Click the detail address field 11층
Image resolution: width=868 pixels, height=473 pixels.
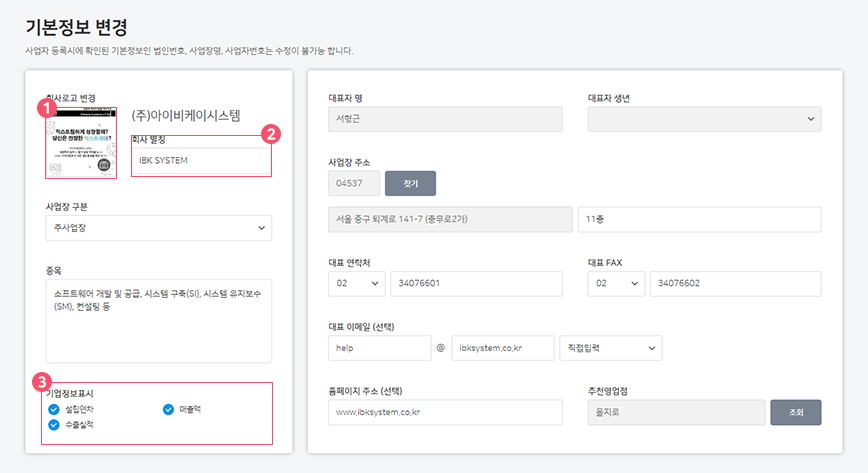(699, 219)
